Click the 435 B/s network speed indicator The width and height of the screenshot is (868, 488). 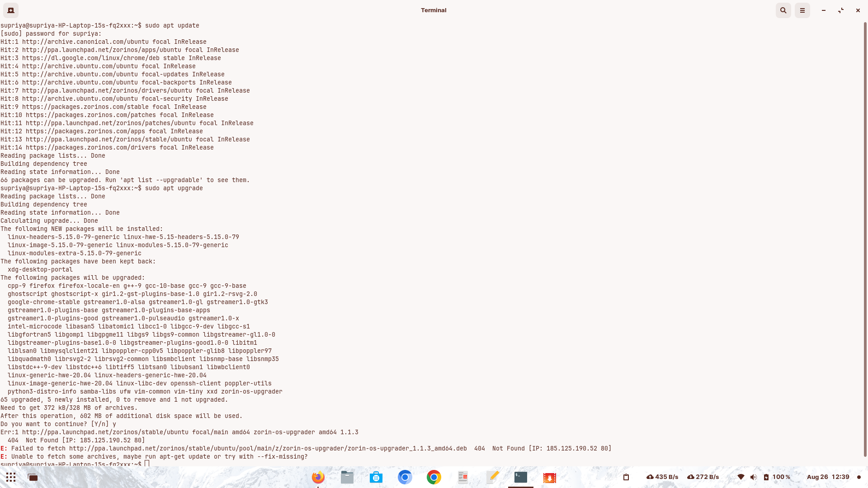(662, 477)
